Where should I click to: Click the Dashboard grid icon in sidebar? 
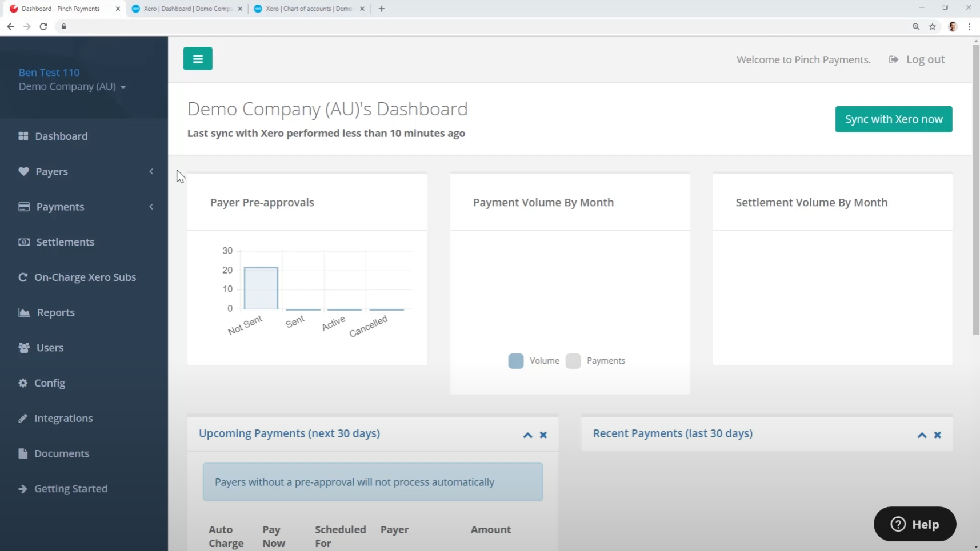(23, 136)
